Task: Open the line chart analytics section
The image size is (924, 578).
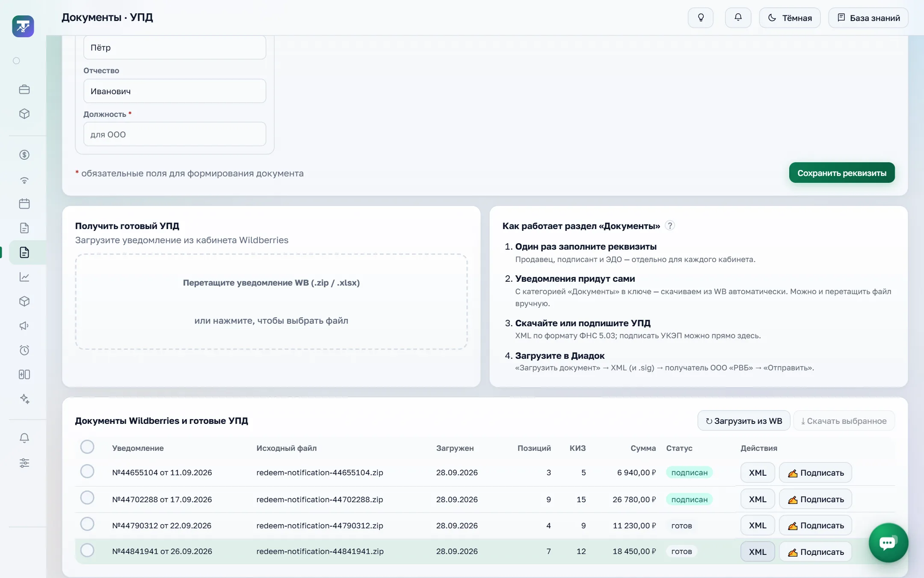Action: (24, 277)
